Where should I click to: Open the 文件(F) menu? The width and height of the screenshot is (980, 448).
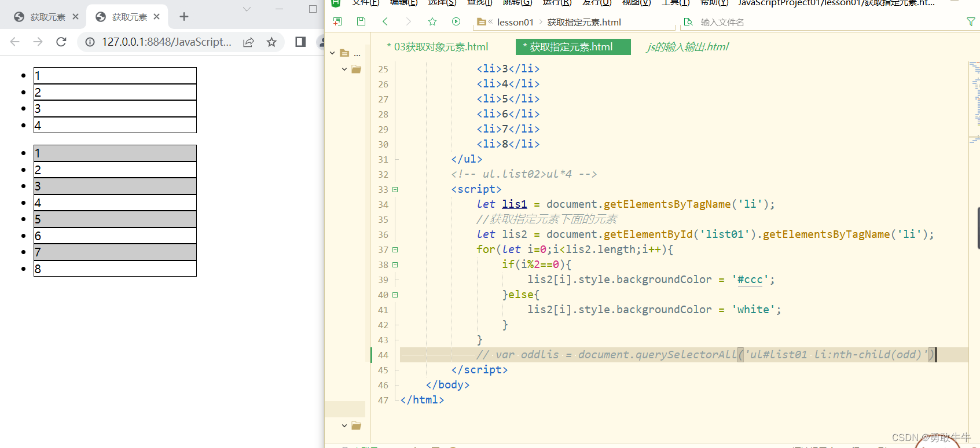366,3
